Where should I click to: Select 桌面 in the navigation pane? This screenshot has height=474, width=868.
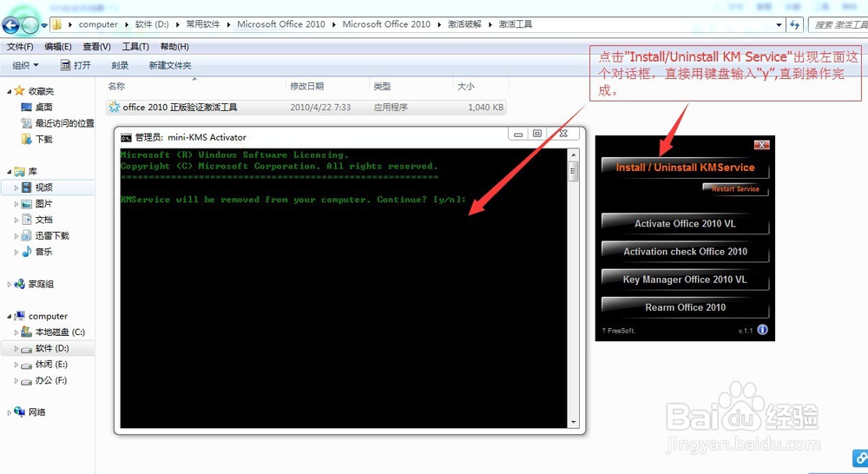pyautogui.click(x=43, y=107)
